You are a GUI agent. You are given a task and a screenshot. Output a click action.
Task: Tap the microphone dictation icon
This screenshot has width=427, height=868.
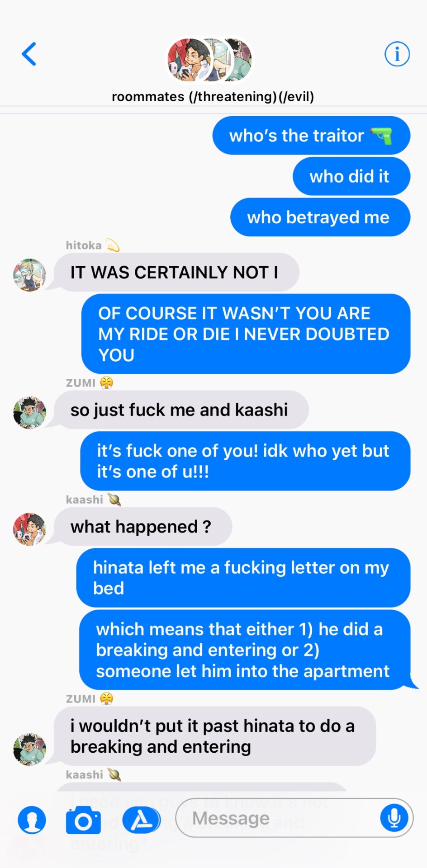[394, 818]
